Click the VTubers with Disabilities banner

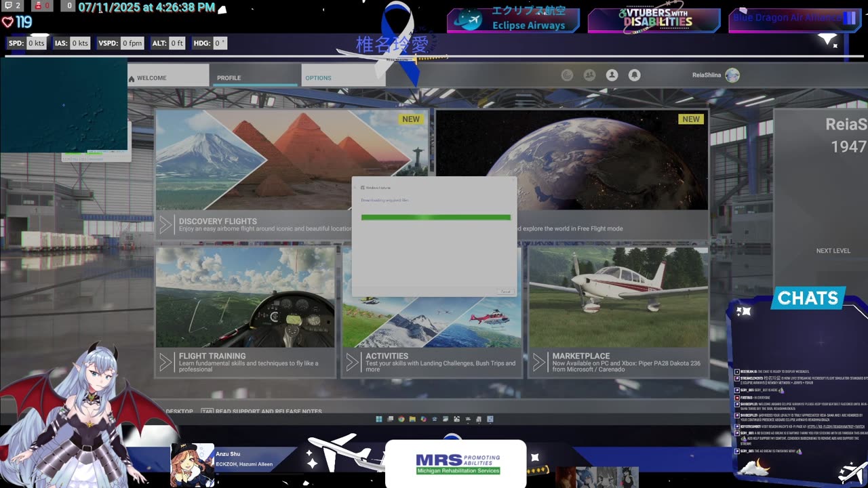coord(654,20)
